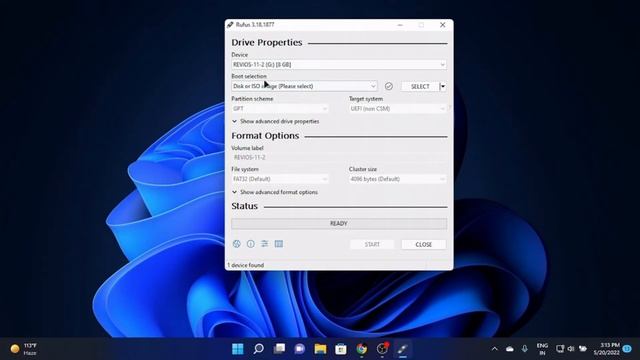Open the Target system dropdown
The image size is (640, 360).
398,109
